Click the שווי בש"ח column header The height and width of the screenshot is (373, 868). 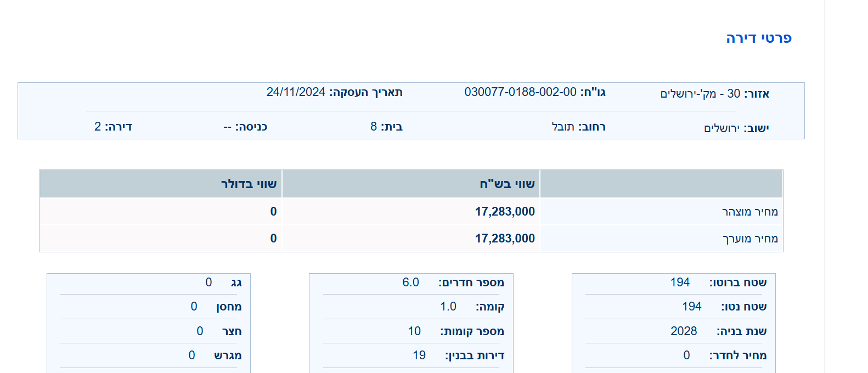tap(507, 184)
